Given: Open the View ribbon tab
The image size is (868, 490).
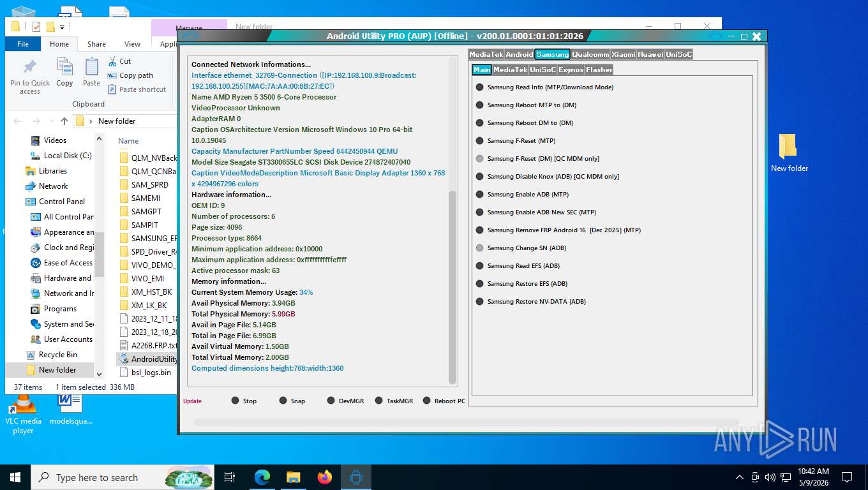Looking at the screenshot, I should click(x=132, y=44).
